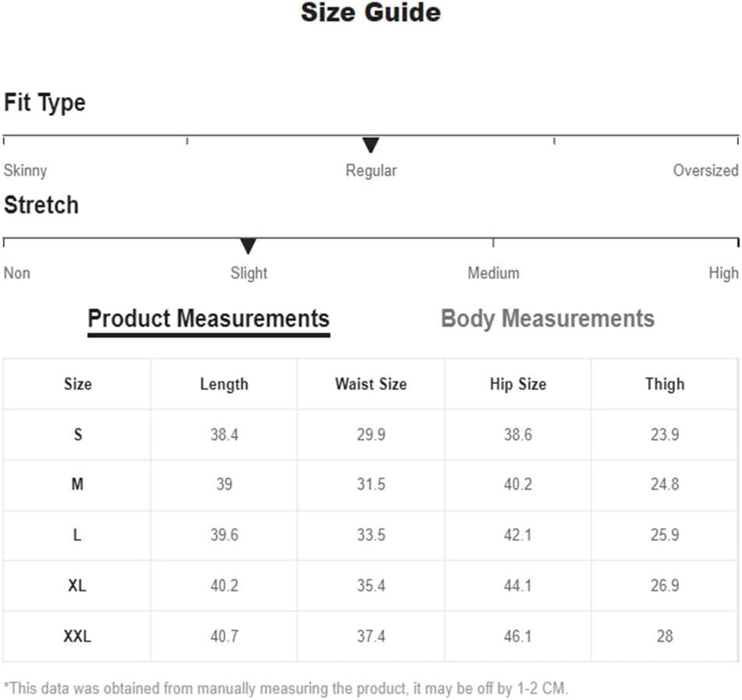This screenshot has width=742, height=700.
Task: Click the Medium label on the Stretch scale
Action: (x=493, y=273)
